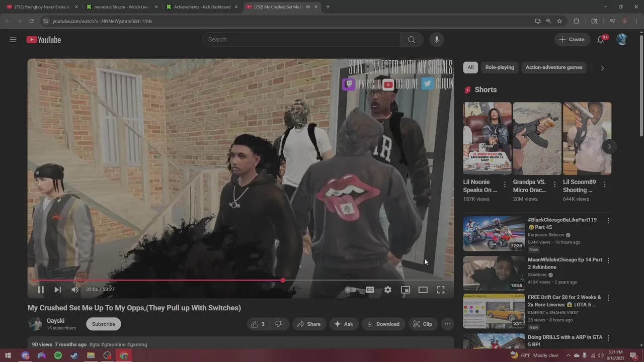Bookmark this page with the star

(x=559, y=21)
